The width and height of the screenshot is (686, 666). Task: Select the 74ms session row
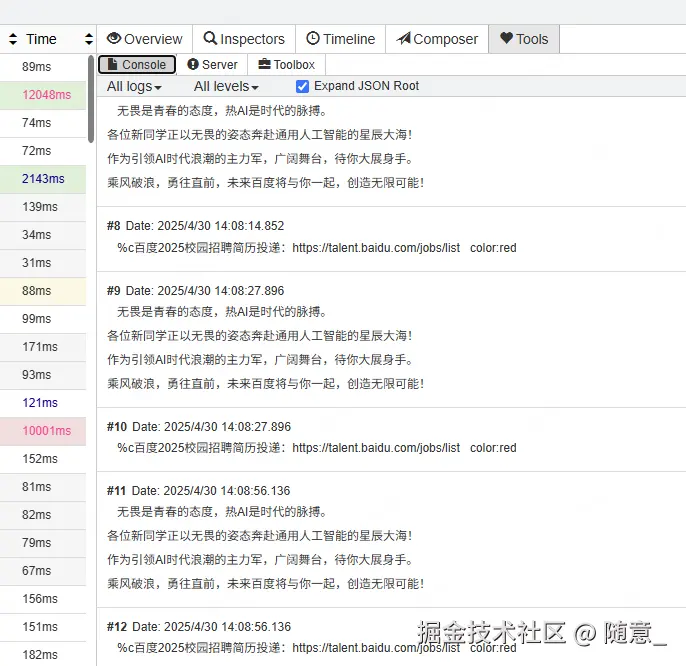(43, 123)
